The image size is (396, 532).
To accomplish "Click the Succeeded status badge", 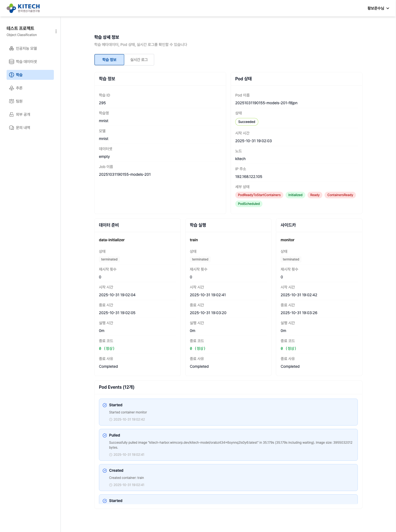I will click(x=247, y=122).
